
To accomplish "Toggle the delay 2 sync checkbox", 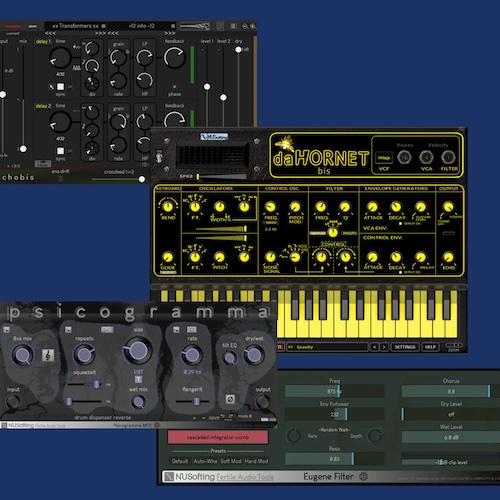I will [x=60, y=151].
